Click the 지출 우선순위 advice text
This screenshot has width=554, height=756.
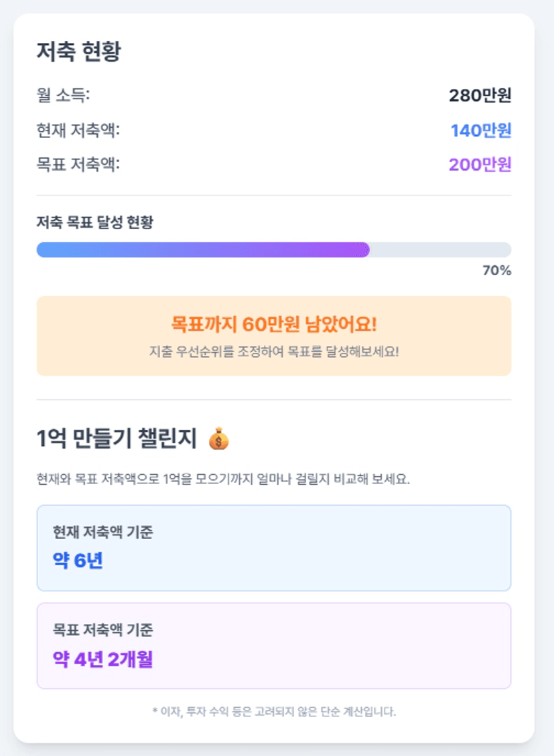point(274,351)
